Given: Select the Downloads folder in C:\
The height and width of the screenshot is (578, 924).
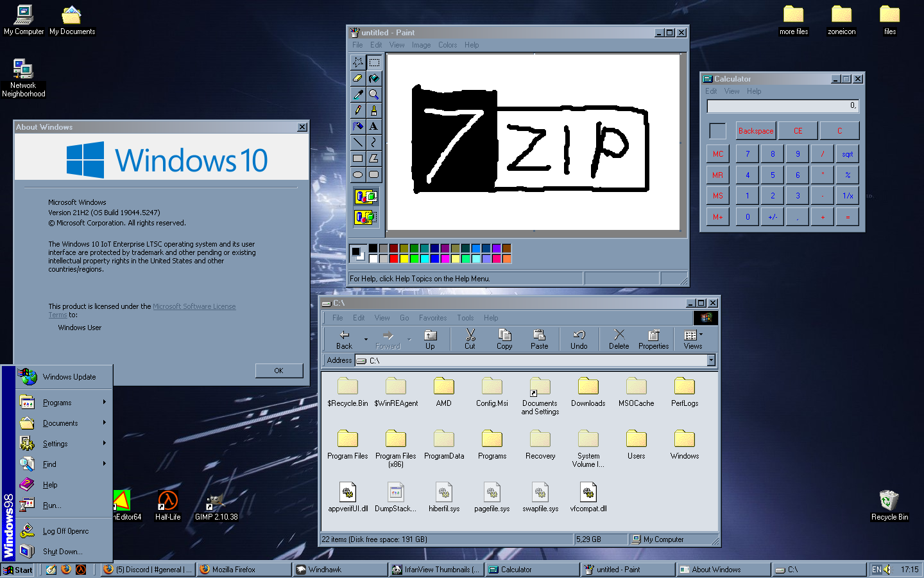Looking at the screenshot, I should click(588, 392).
